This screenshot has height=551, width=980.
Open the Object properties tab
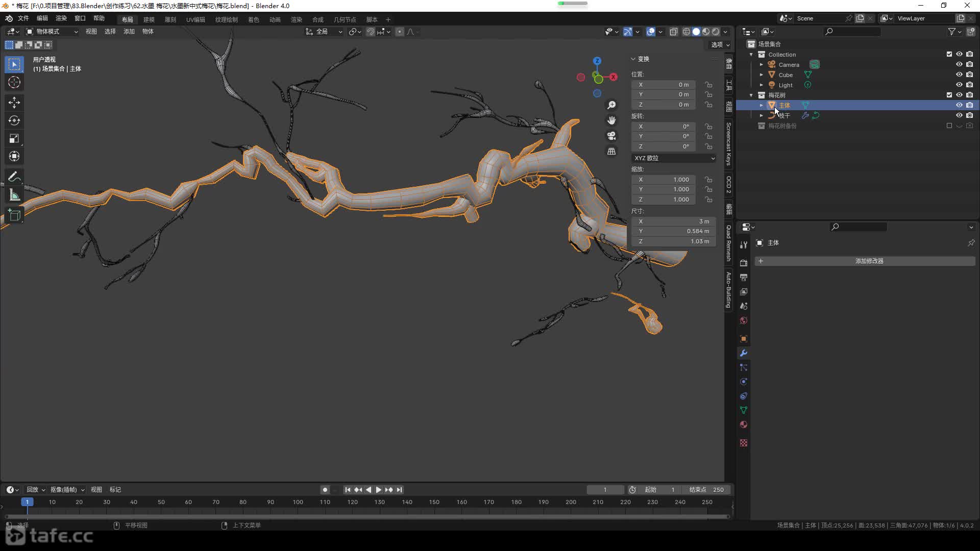pyautogui.click(x=744, y=339)
